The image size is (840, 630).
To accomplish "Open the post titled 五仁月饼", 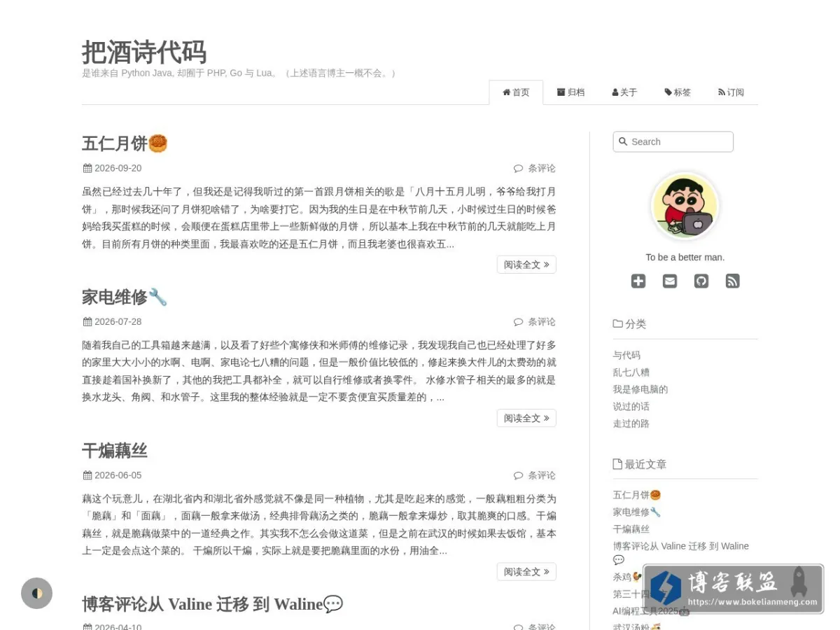I will [x=125, y=143].
